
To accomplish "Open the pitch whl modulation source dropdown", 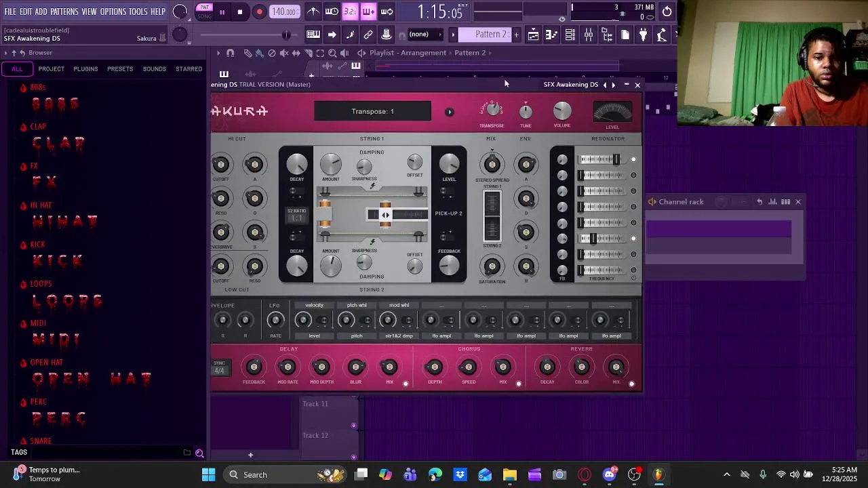I will click(357, 305).
